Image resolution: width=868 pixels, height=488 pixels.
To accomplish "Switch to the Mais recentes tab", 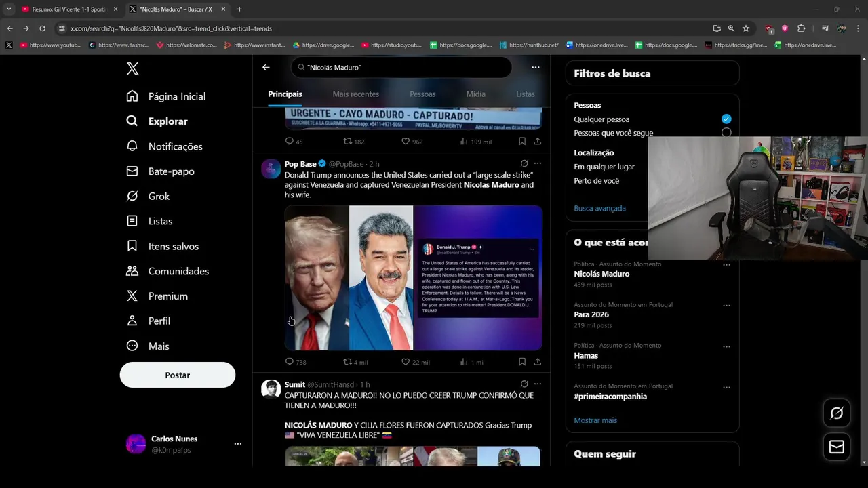I will coord(355,94).
